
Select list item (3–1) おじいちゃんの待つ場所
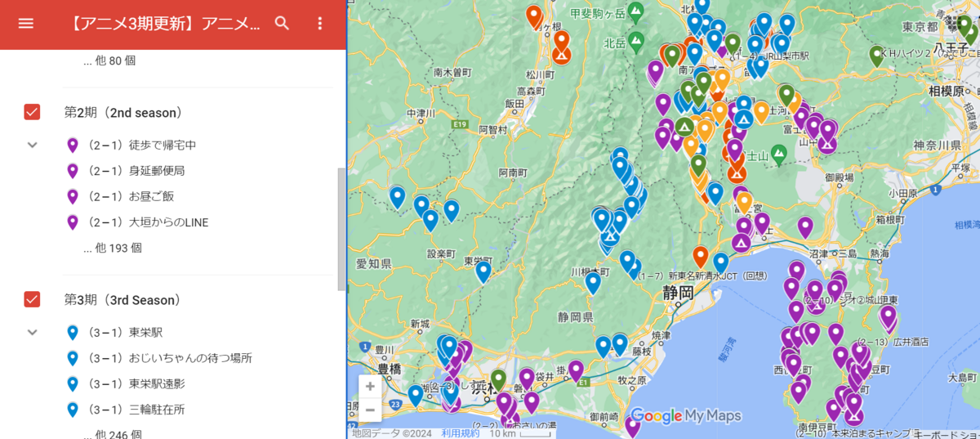pyautogui.click(x=167, y=358)
